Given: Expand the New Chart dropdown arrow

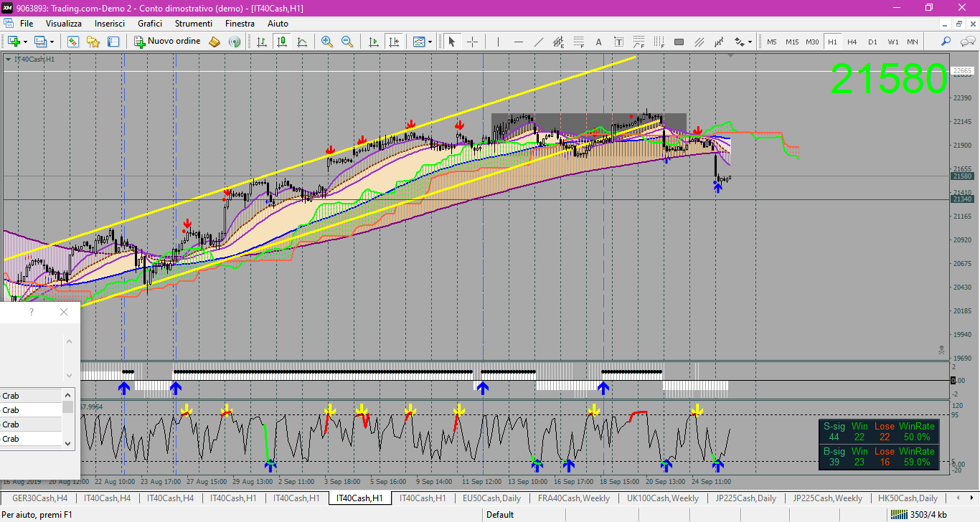Looking at the screenshot, I should pos(25,42).
